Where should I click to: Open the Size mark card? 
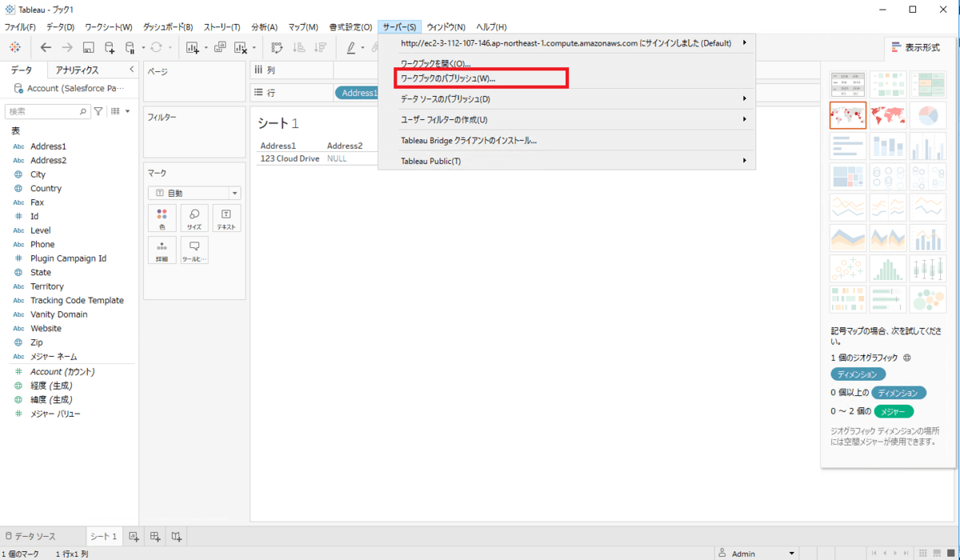[194, 218]
